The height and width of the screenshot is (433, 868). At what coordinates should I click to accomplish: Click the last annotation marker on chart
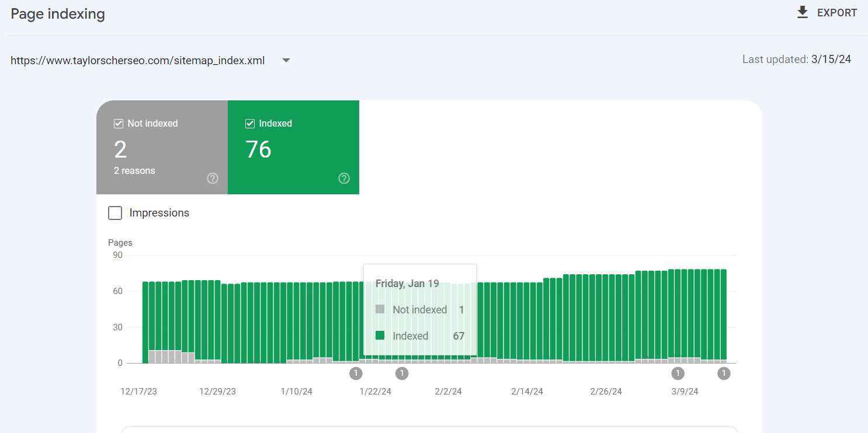tap(724, 373)
